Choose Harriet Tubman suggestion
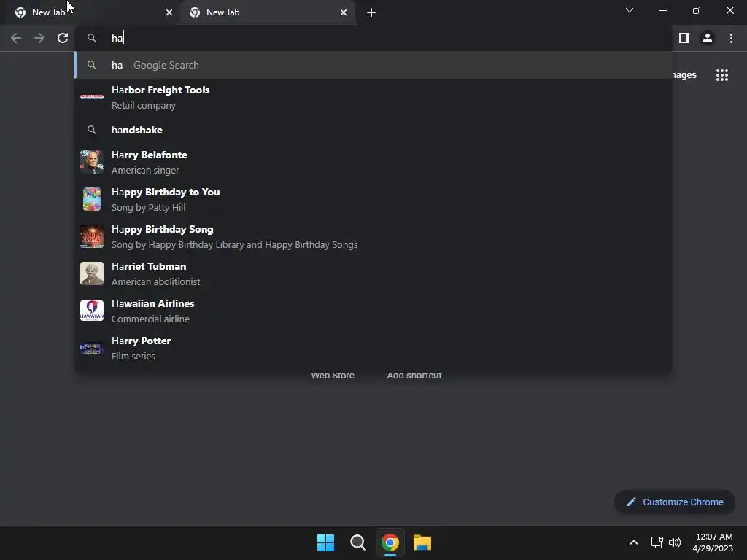The image size is (747, 560). click(x=373, y=273)
